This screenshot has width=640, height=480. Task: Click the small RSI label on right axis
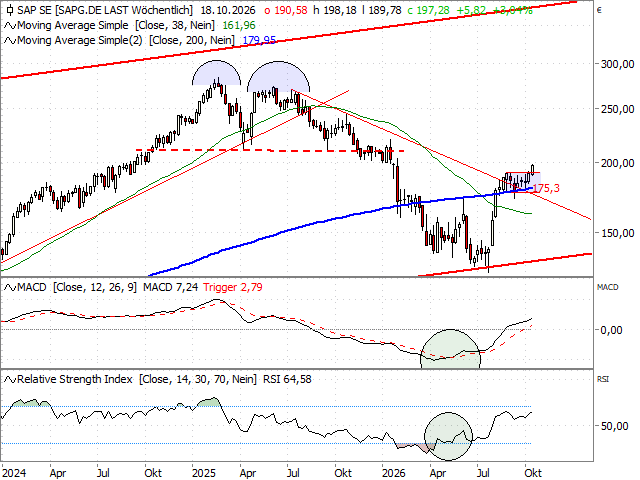[x=602, y=379]
